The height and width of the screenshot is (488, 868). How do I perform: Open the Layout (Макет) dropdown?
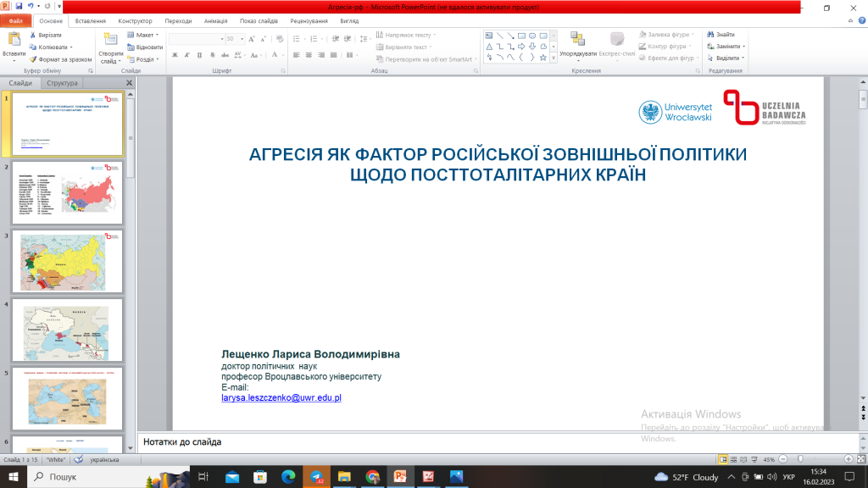tap(144, 36)
